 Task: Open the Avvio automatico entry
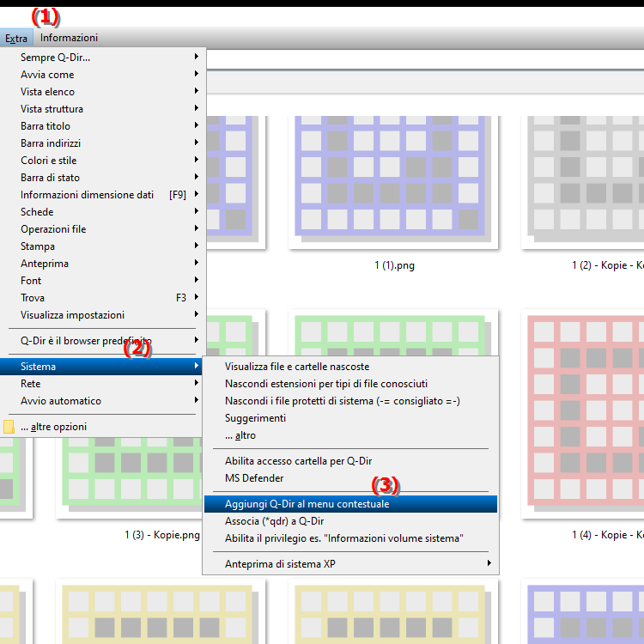click(103, 401)
